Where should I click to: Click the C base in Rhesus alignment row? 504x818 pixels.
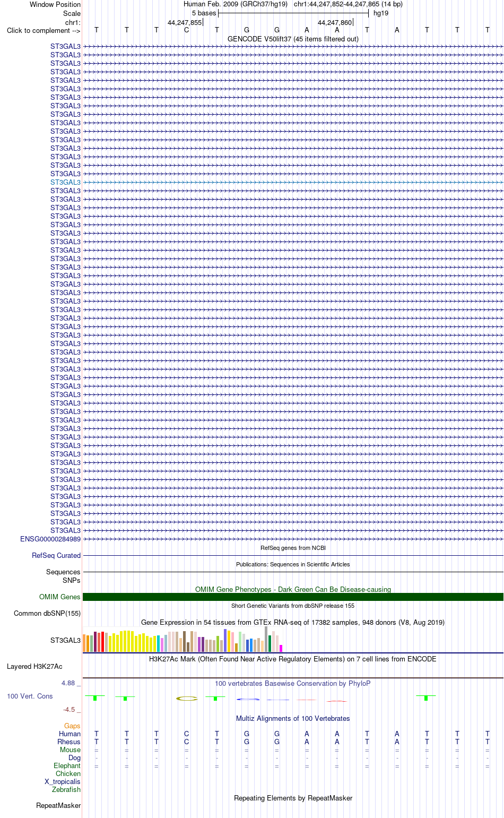187,742
